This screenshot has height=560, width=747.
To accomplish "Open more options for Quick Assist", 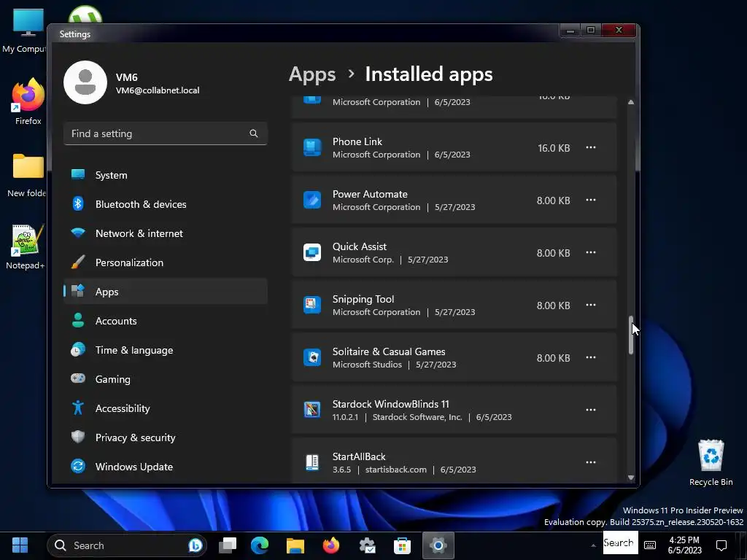I will click(x=591, y=252).
